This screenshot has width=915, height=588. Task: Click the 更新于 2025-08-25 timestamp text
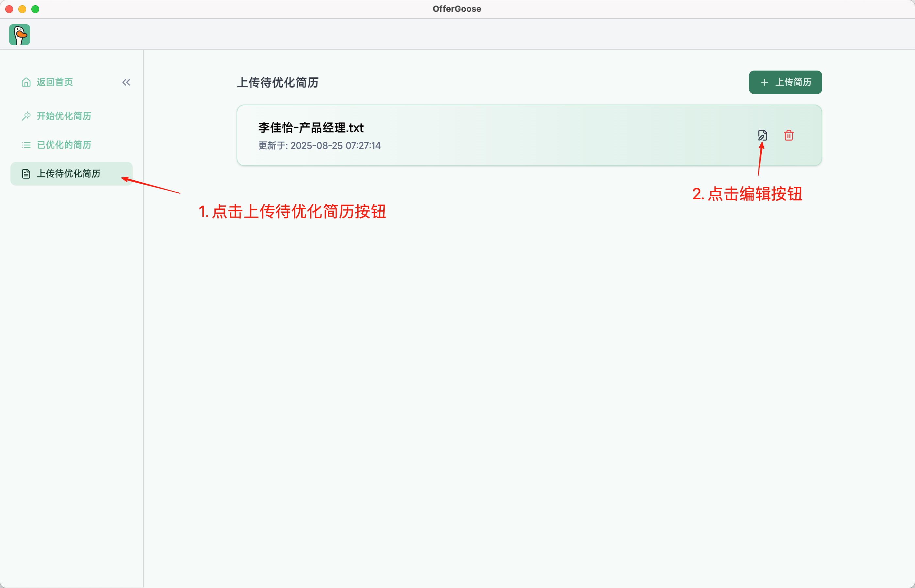click(x=319, y=145)
